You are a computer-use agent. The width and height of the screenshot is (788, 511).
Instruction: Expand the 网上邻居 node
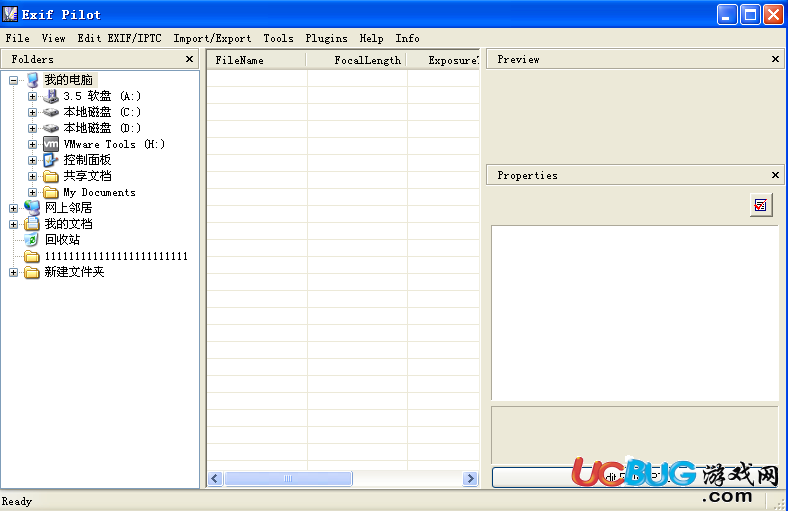[14, 209]
